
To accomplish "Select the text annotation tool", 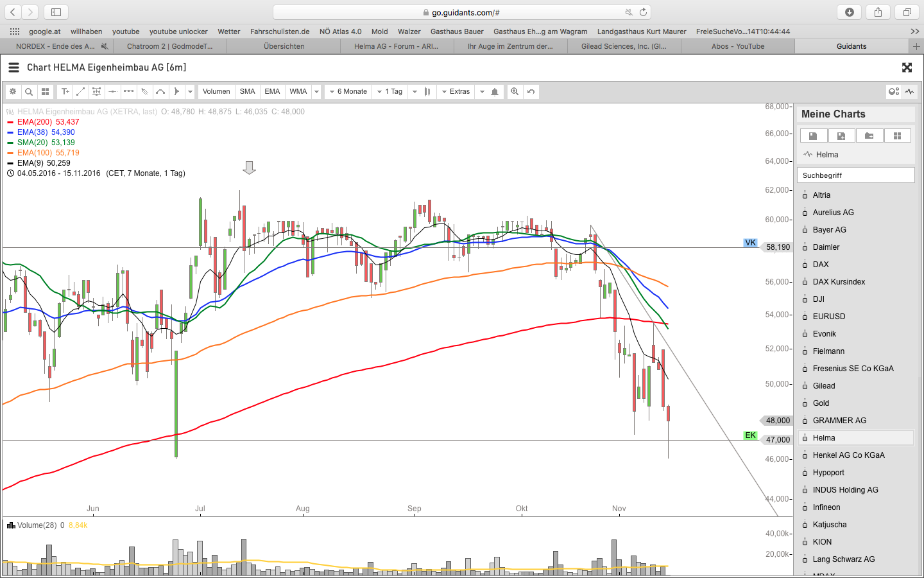I will pos(65,92).
